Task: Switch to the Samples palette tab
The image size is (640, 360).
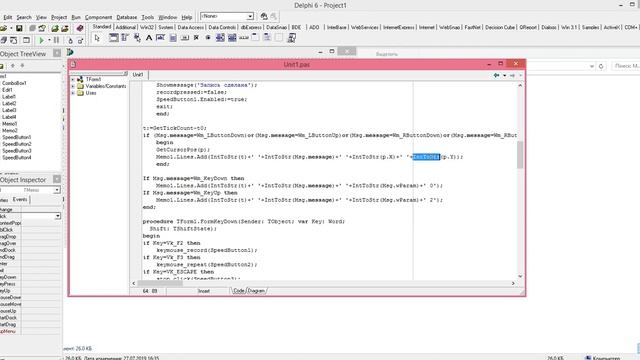Action: (x=590, y=27)
